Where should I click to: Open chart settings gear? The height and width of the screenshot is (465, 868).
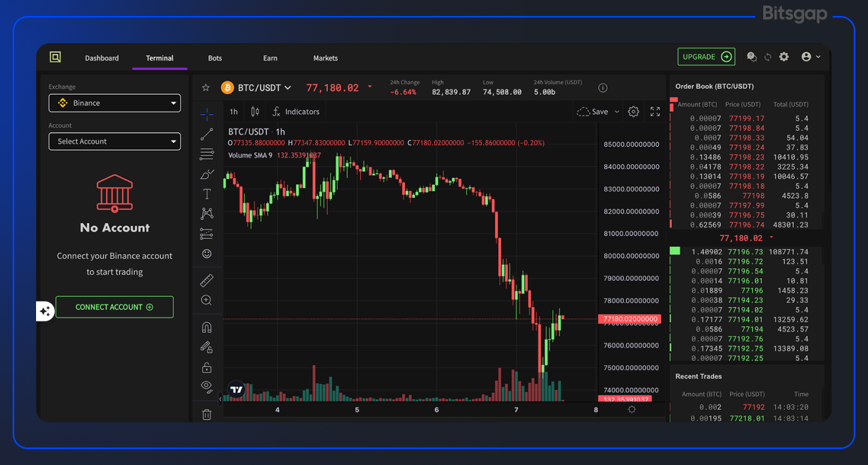[x=633, y=111]
